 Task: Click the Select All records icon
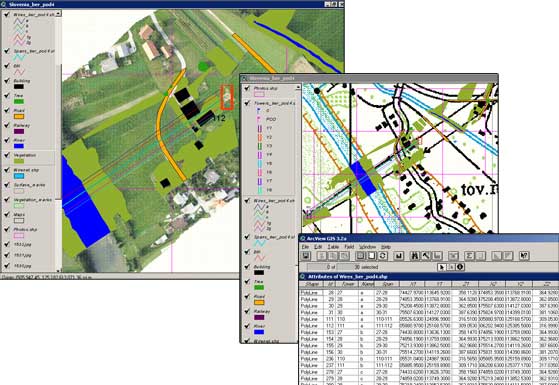click(x=360, y=256)
